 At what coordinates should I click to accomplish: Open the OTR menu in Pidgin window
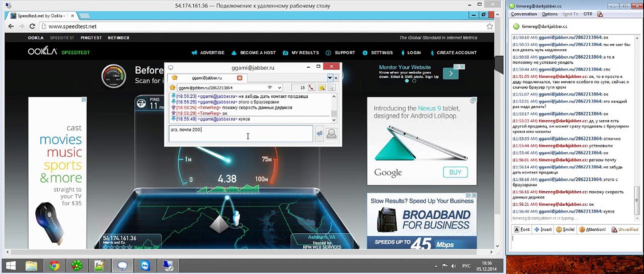(588, 14)
